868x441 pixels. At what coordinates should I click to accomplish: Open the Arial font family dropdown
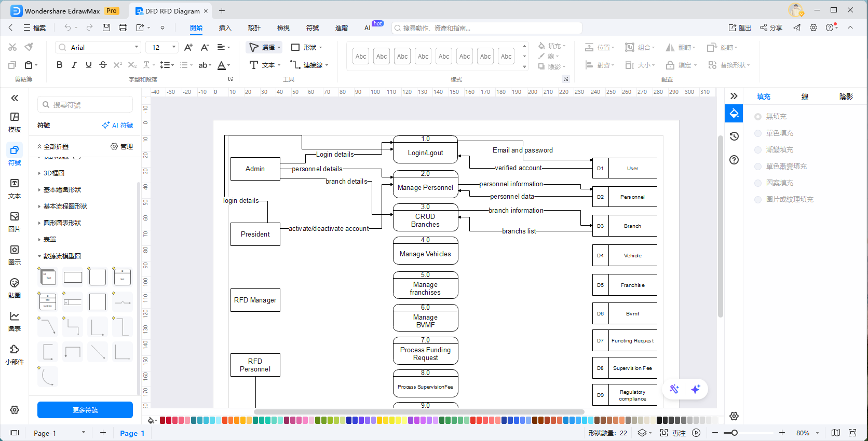tap(98, 47)
